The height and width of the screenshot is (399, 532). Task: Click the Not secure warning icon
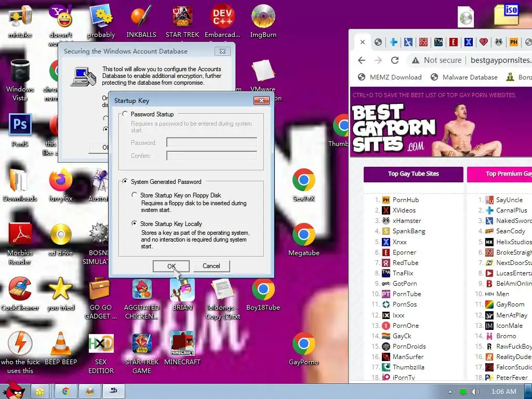415,60
